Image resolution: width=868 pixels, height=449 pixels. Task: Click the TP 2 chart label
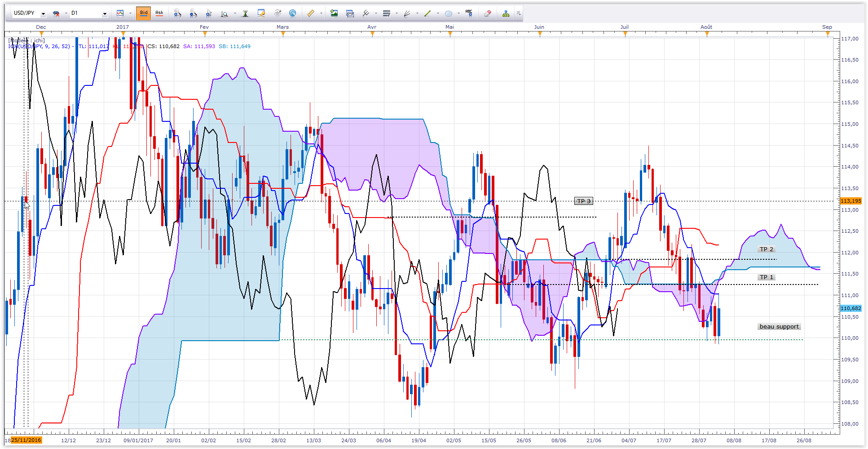point(767,249)
